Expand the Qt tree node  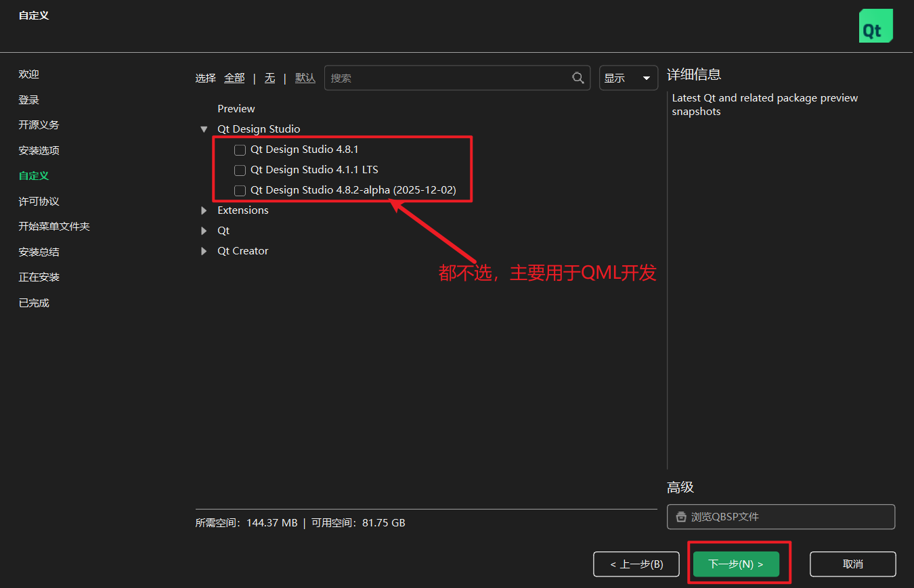(x=204, y=231)
